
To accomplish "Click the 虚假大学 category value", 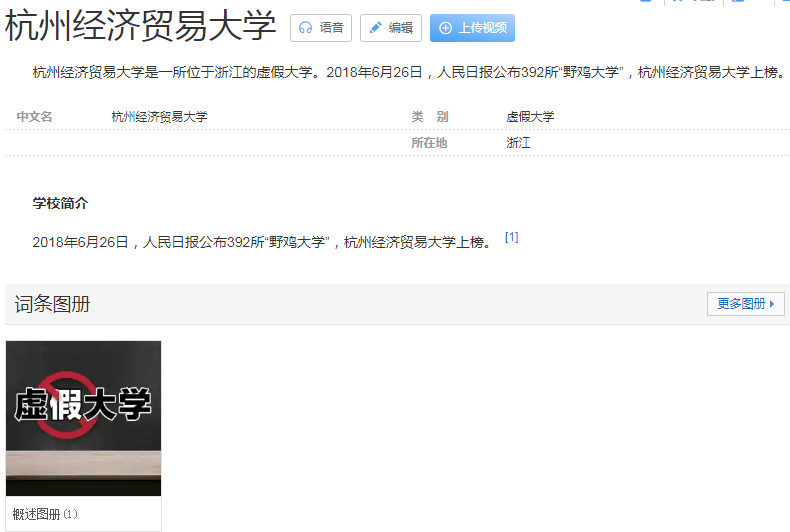I will (530, 117).
